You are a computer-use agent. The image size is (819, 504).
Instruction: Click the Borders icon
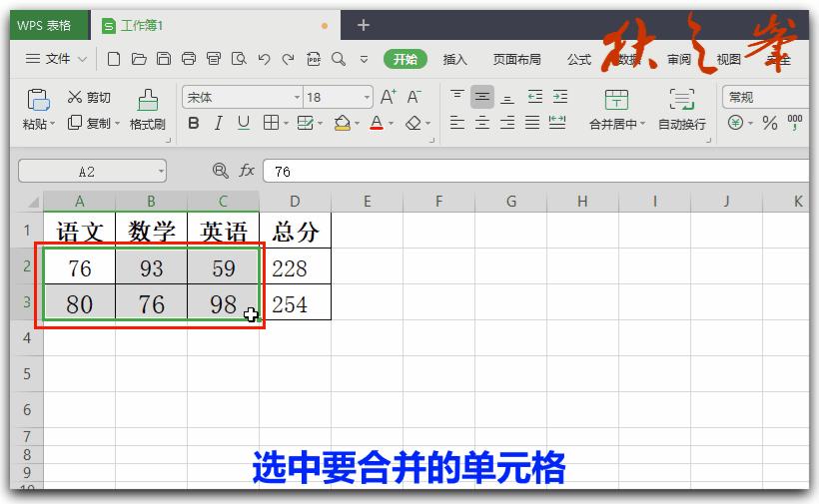pyautogui.click(x=271, y=123)
